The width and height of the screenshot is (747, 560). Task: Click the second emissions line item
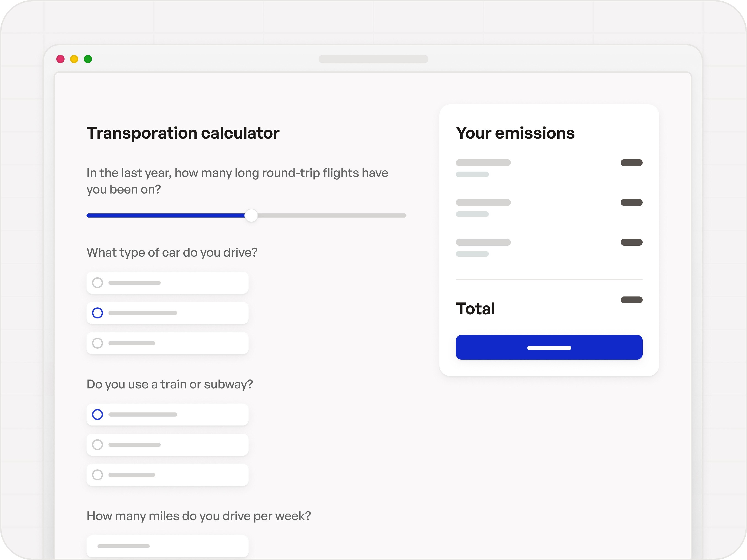pos(483,202)
